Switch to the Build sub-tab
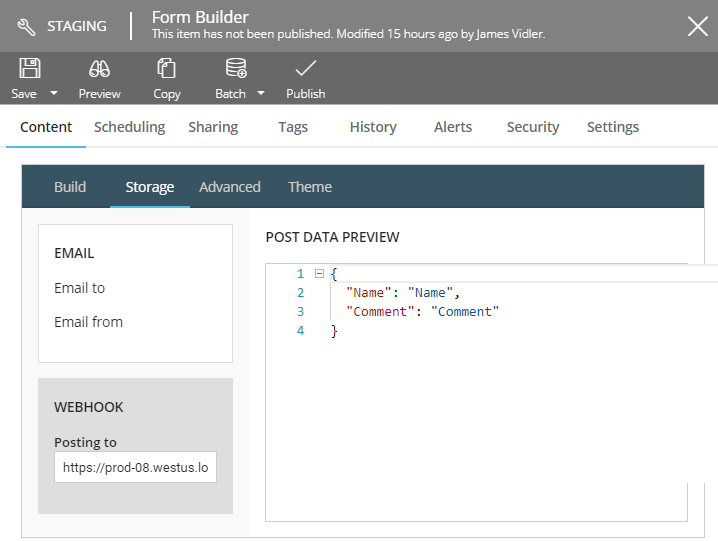The image size is (718, 541). click(x=70, y=187)
